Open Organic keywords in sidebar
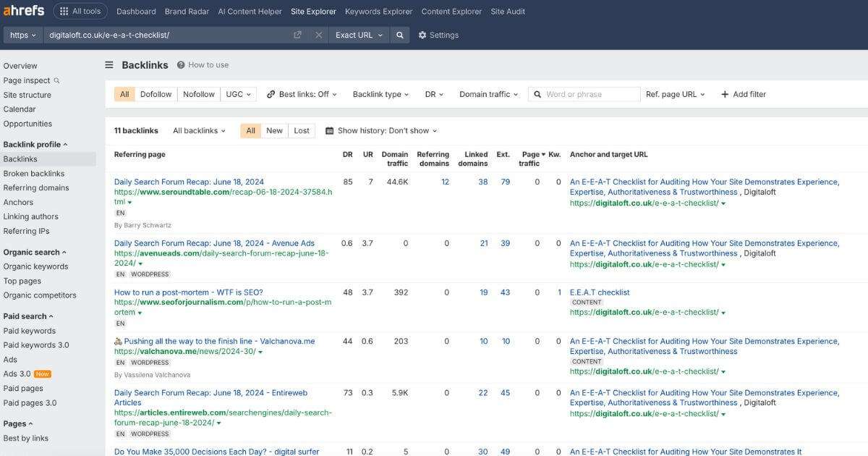This screenshot has height=456, width=868. click(x=35, y=266)
